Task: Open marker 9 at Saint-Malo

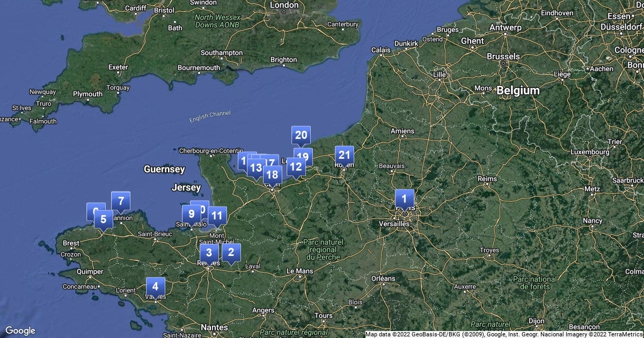Action: pos(191,214)
